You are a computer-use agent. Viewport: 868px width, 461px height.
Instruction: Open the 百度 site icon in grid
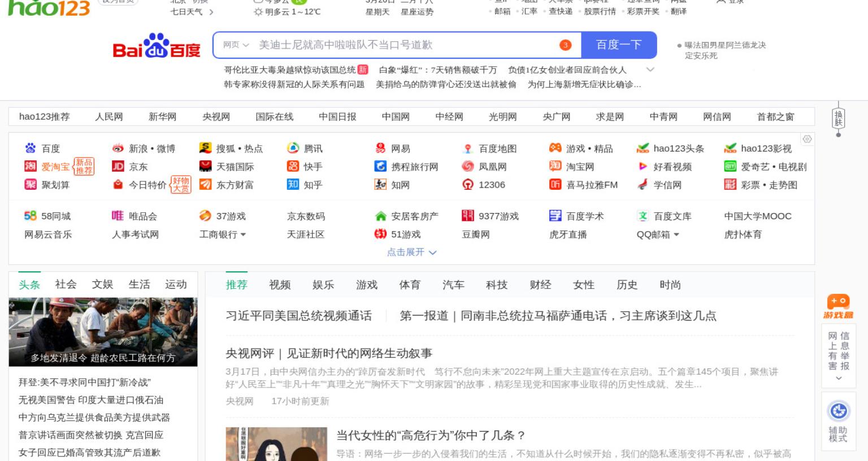30,149
